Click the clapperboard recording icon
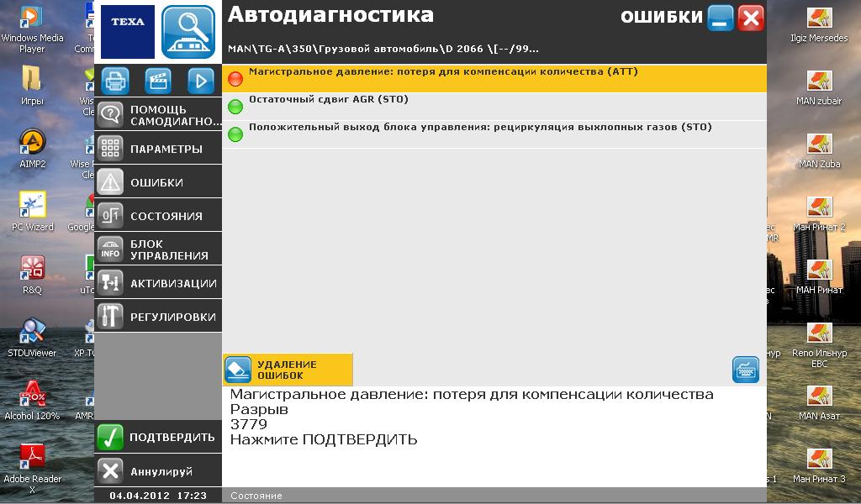This screenshot has height=504, width=861. click(x=158, y=81)
